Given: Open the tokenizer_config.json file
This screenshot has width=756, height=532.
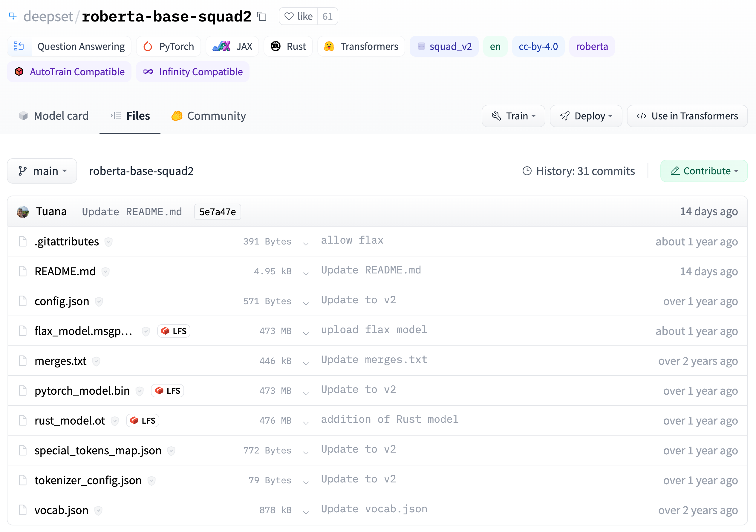Looking at the screenshot, I should click(x=88, y=480).
